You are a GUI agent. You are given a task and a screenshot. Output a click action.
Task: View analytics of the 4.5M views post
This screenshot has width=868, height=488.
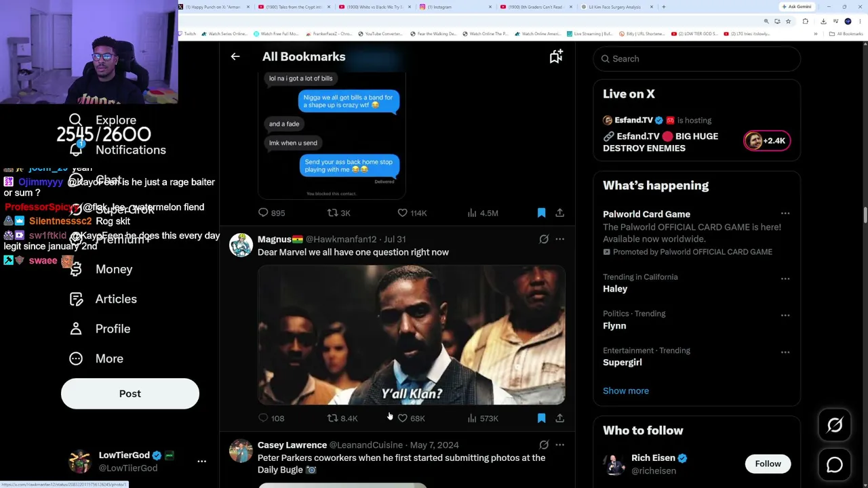click(x=472, y=213)
